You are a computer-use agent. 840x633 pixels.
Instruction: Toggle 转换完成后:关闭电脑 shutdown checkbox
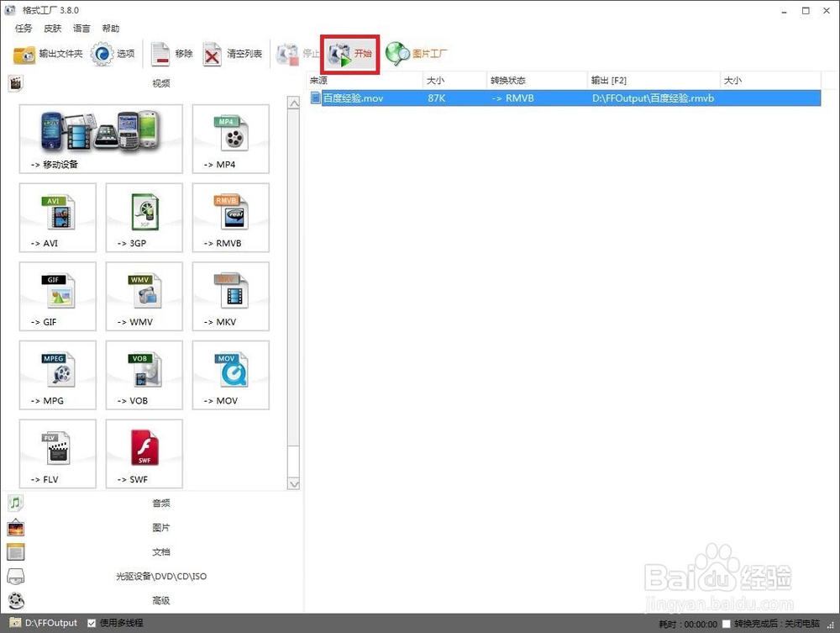[x=727, y=624]
